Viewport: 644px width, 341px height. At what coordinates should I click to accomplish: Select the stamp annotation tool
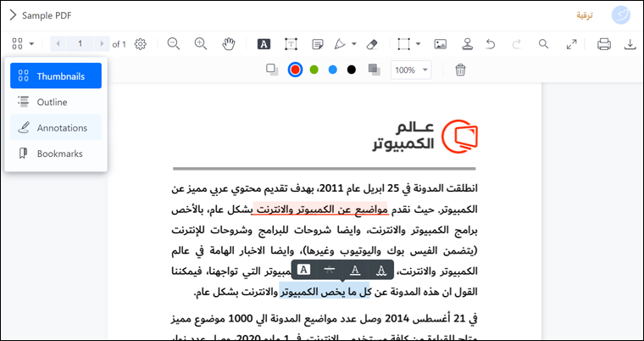click(x=466, y=44)
